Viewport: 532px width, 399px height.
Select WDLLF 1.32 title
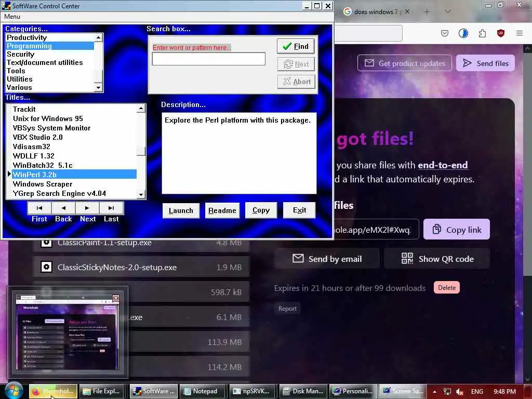tap(74, 156)
